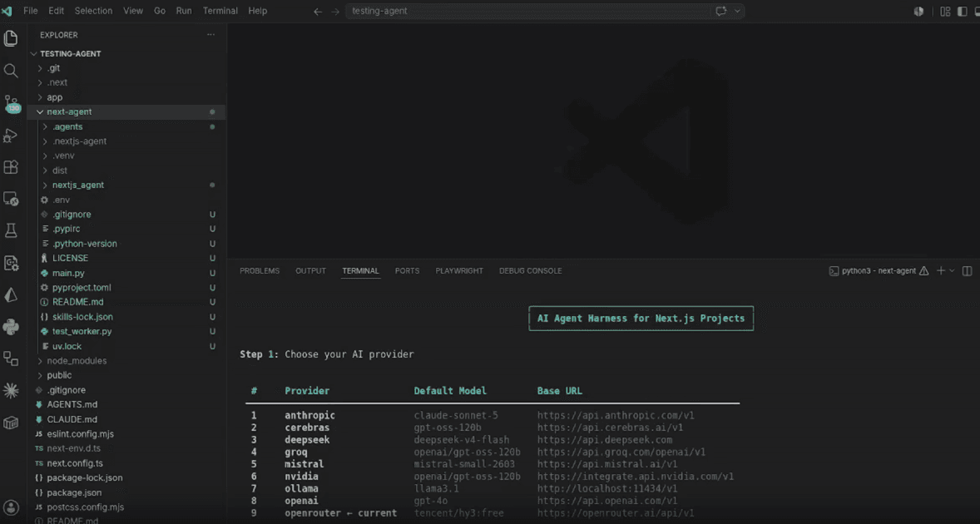Open the Search view in activity bar

tap(11, 71)
